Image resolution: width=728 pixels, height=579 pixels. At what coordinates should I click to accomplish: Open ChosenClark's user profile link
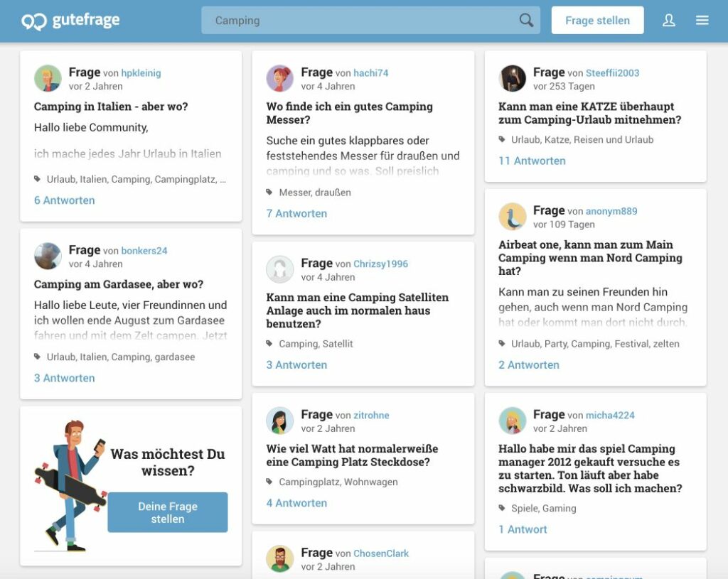click(x=381, y=553)
